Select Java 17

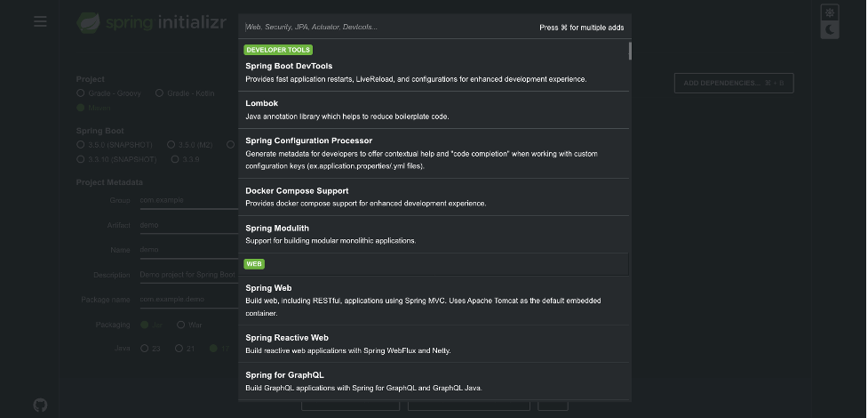point(219,349)
